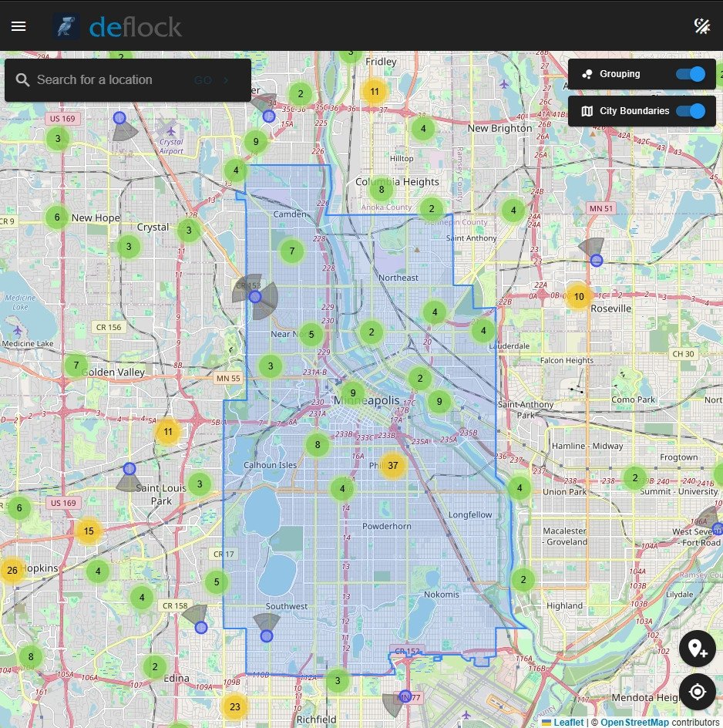
Task: Click the search magnifier icon
Action: 23,79
